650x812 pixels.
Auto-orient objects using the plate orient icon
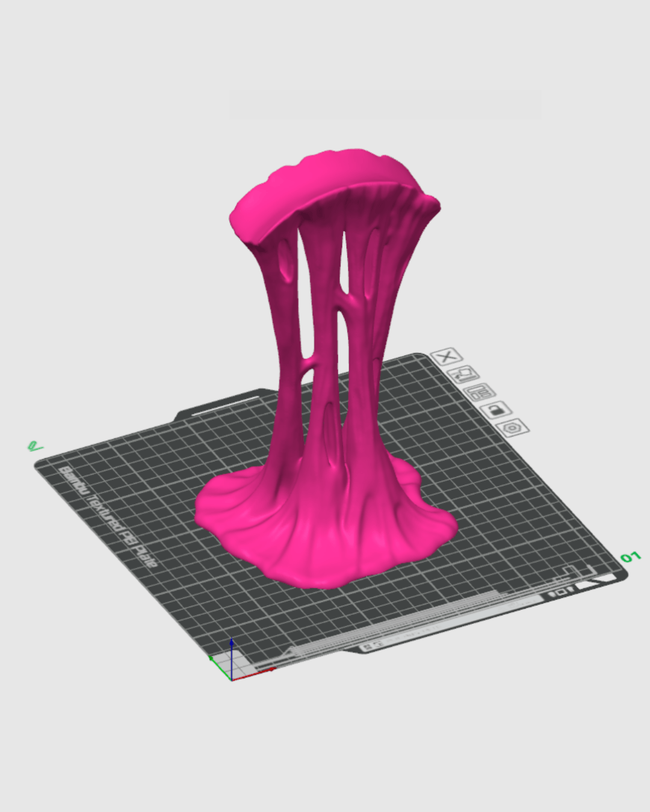click(x=463, y=375)
